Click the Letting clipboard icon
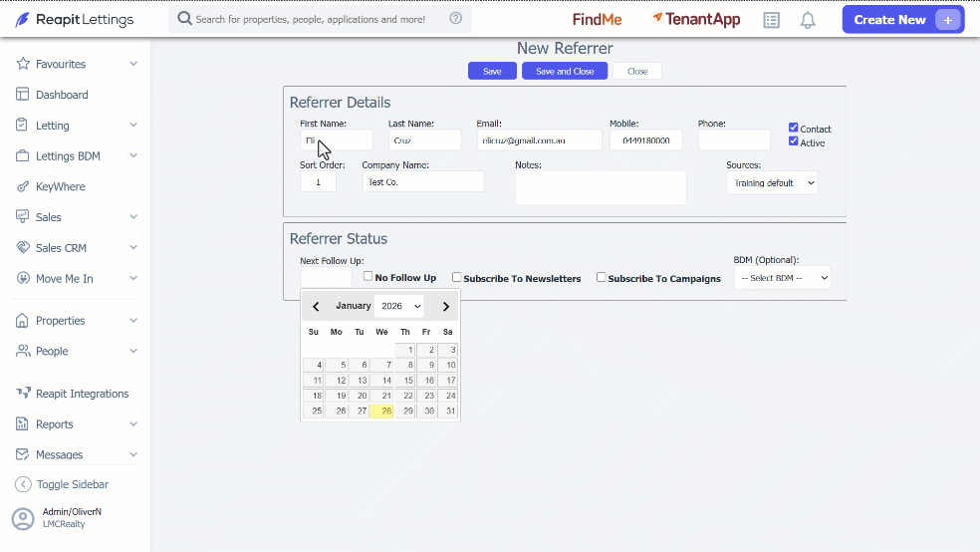Viewport: 980px width, 552px height. 22,125
